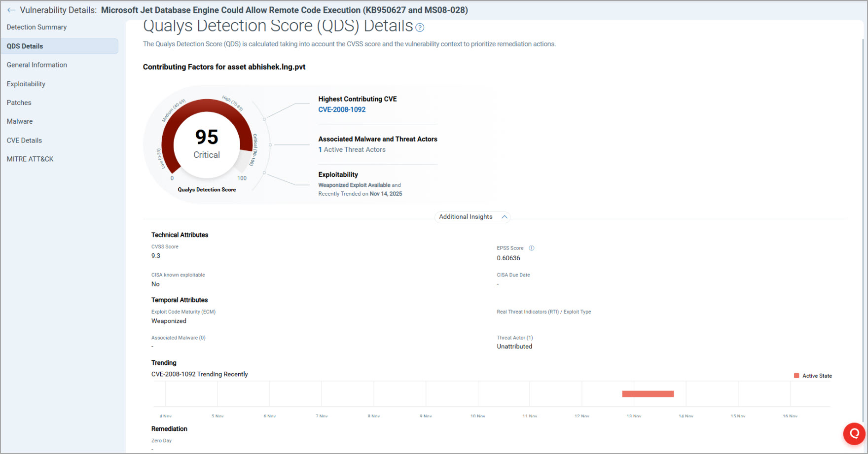Collapse the Additional Insights chevron
Screen dimensions: 868x454
click(505, 217)
